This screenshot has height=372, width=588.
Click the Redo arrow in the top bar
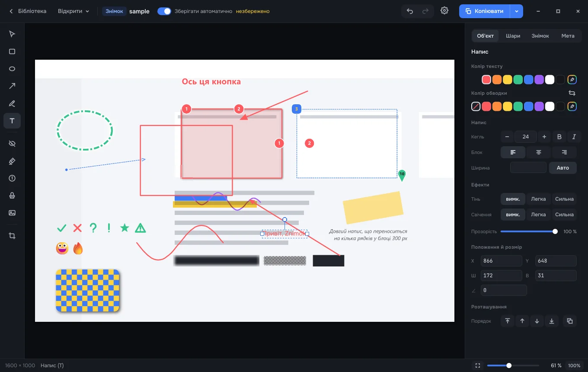425,11
